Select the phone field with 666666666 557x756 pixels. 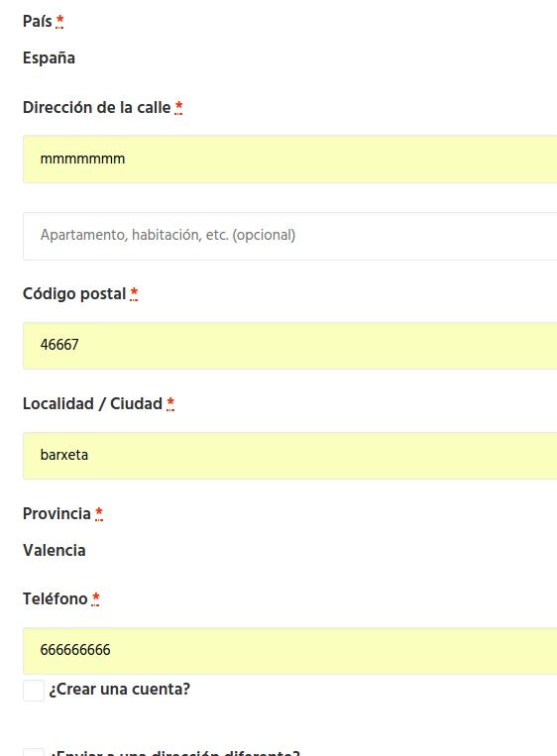289,651
